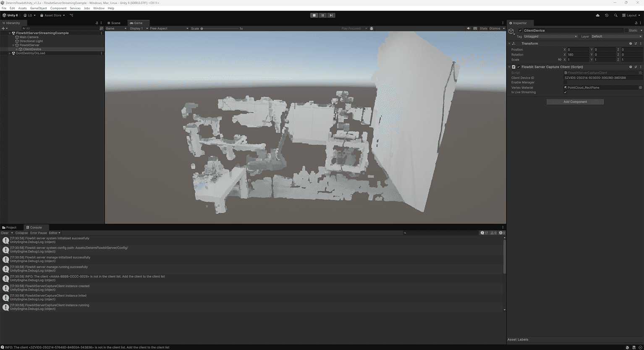
Task: Open the Display 1 dropdown
Action: 139,29
